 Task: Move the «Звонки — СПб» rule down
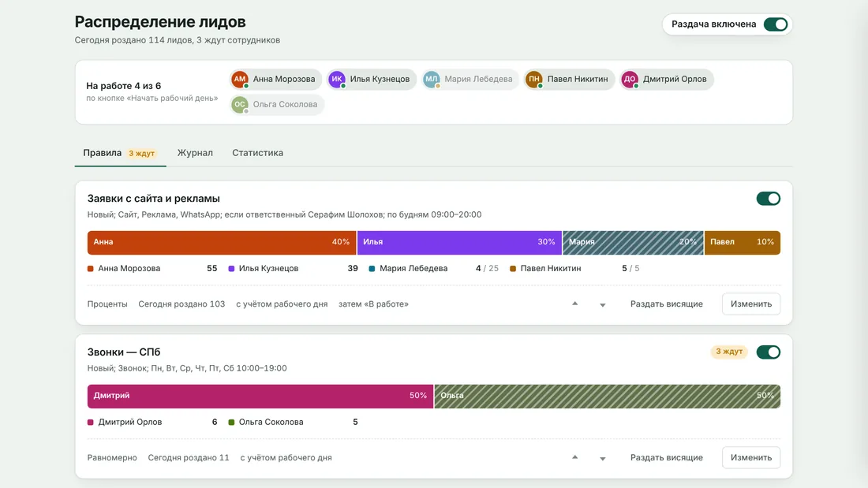pyautogui.click(x=602, y=458)
